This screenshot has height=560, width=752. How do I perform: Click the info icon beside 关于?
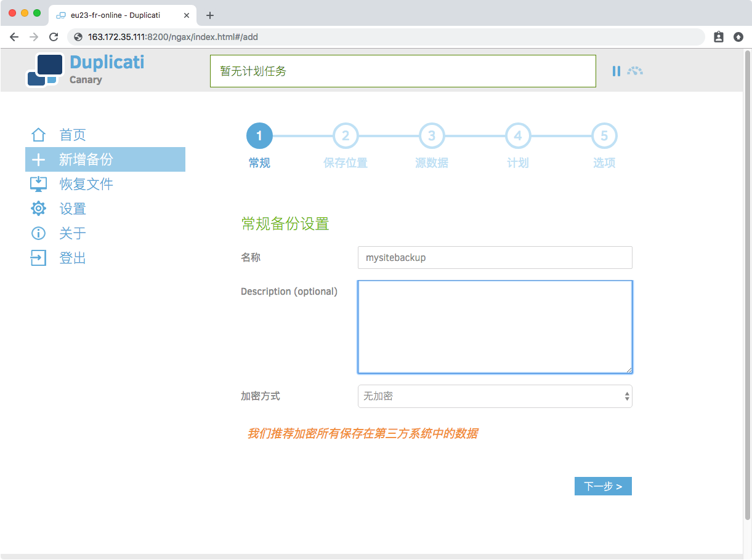[x=38, y=233]
